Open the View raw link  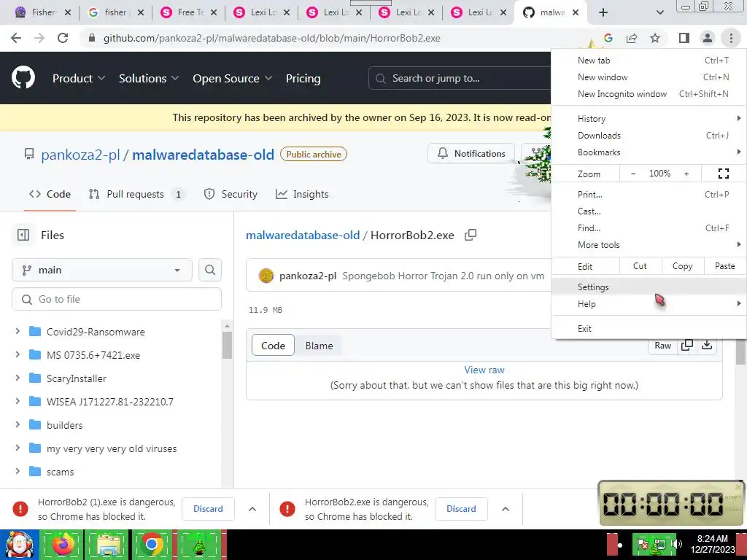click(484, 370)
